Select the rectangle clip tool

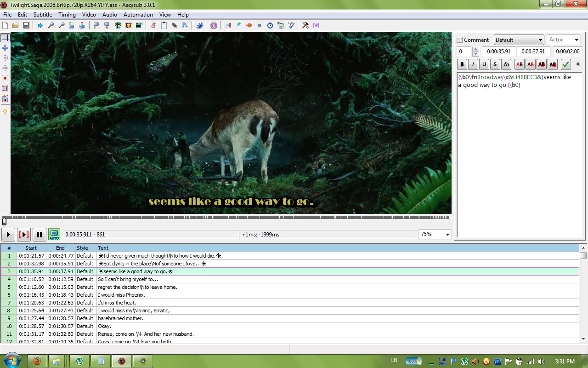tap(5, 88)
